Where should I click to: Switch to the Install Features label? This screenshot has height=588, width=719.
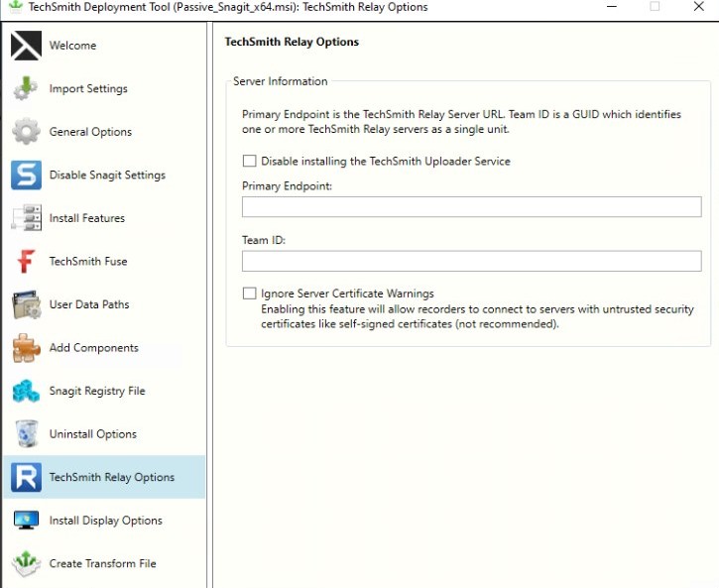point(86,218)
